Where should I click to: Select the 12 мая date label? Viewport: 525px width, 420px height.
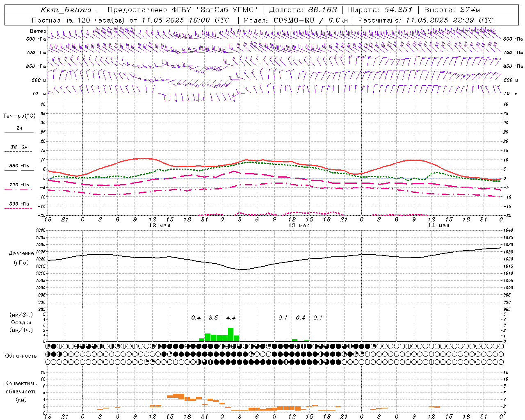[160, 226]
